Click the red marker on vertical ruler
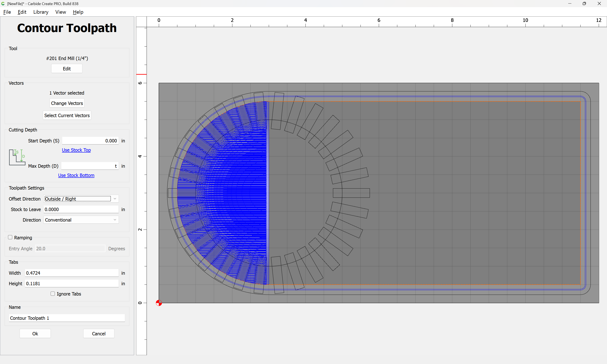607x364 pixels. click(141, 74)
